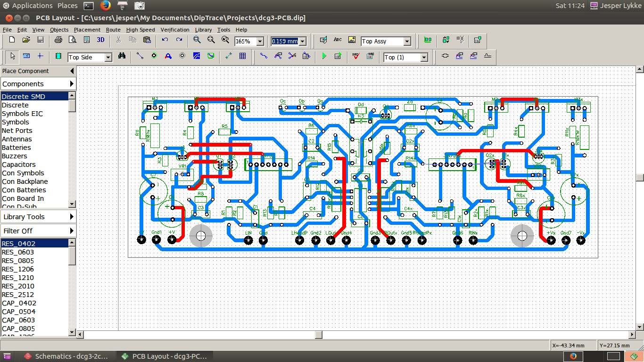
Task: Open the Placement menu
Action: (x=87, y=30)
